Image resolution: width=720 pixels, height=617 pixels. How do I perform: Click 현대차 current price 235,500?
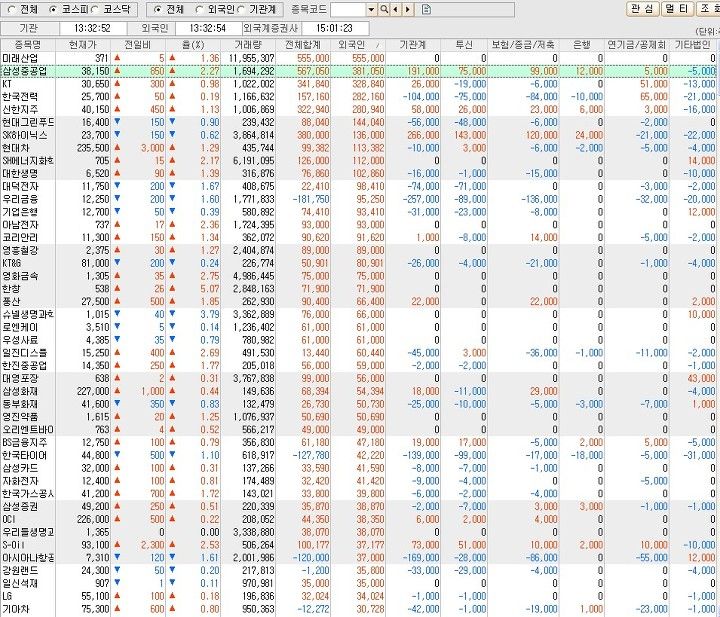coord(93,148)
